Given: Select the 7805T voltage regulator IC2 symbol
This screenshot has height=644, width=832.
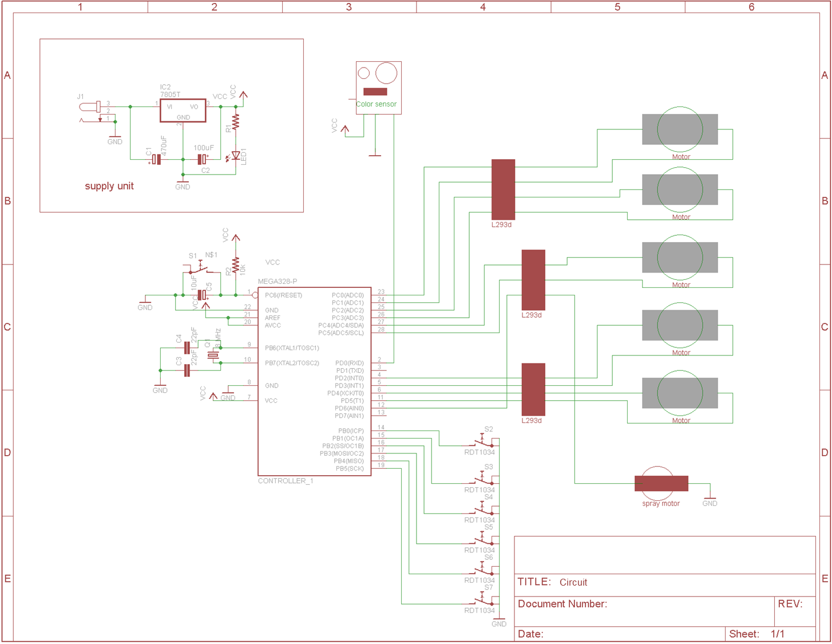Looking at the screenshot, I should pyautogui.click(x=183, y=110).
